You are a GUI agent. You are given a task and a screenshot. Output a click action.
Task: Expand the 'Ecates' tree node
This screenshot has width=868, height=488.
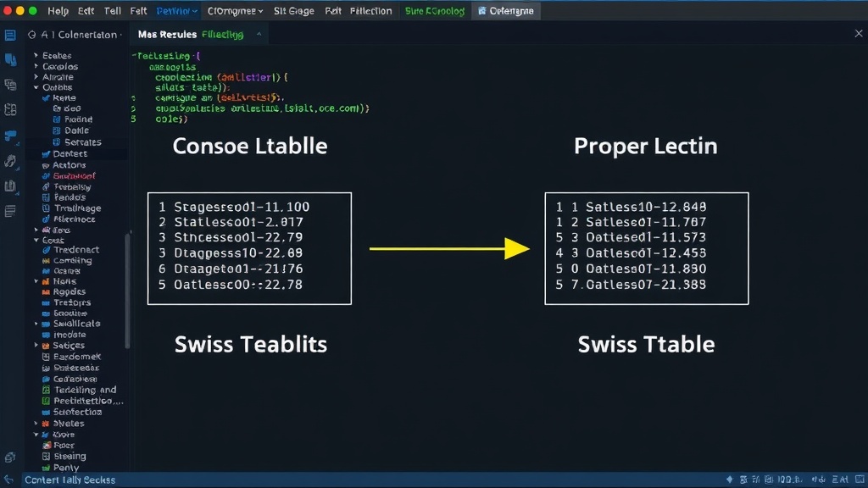click(36, 55)
